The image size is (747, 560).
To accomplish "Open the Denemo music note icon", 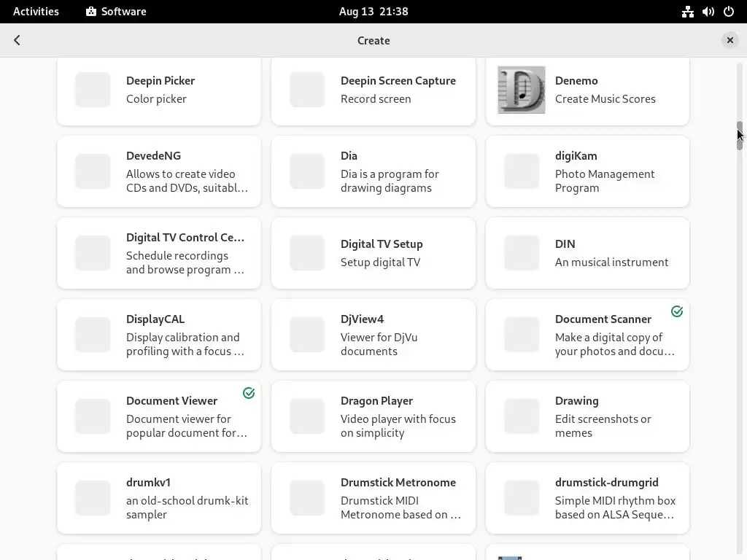I will (521, 90).
